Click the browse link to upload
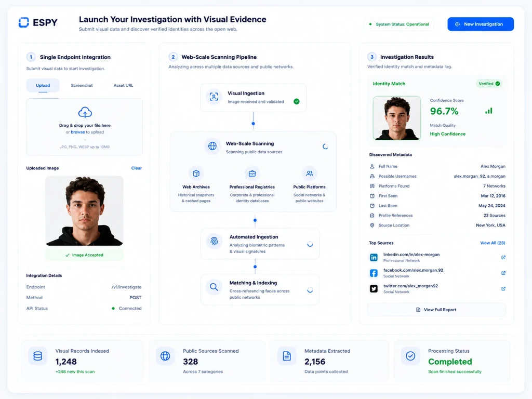 78,132
